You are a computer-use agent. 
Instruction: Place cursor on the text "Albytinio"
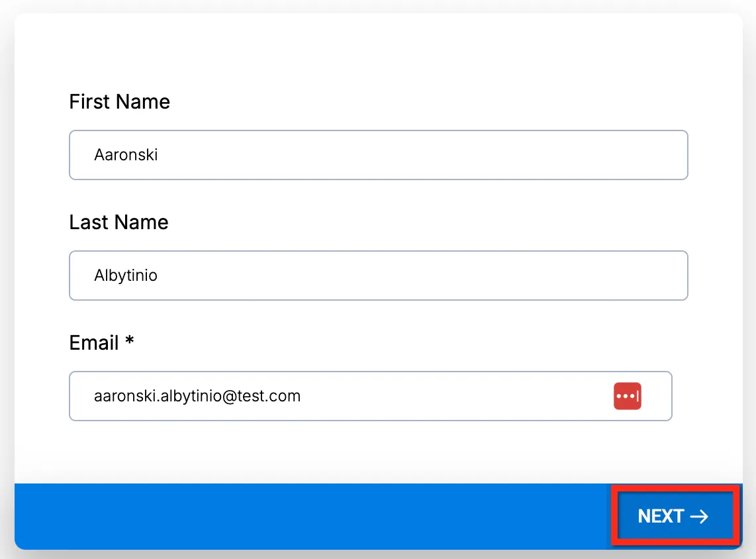pos(126,276)
